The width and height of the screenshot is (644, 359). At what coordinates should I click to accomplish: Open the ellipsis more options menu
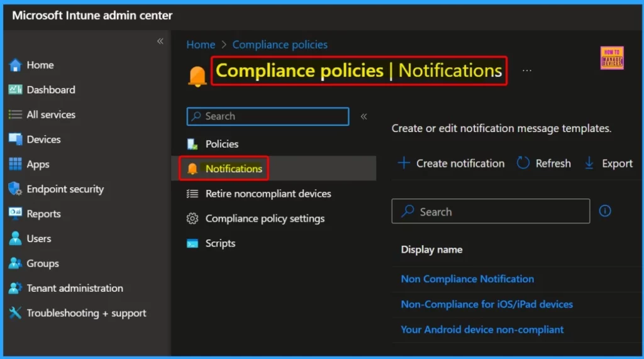527,70
